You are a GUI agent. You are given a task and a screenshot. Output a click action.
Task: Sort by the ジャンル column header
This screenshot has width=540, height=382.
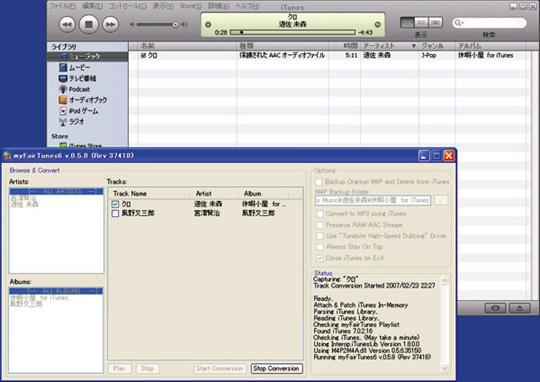(x=437, y=46)
